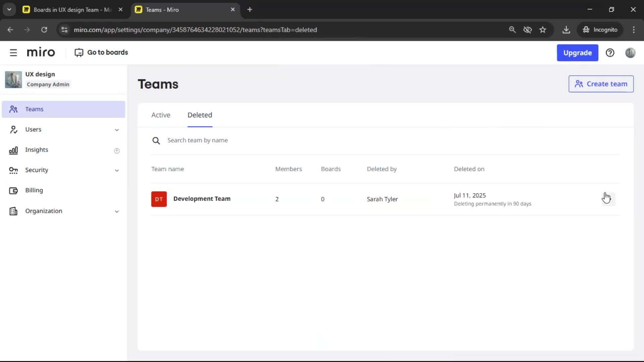Open Go to boards

coord(101,53)
